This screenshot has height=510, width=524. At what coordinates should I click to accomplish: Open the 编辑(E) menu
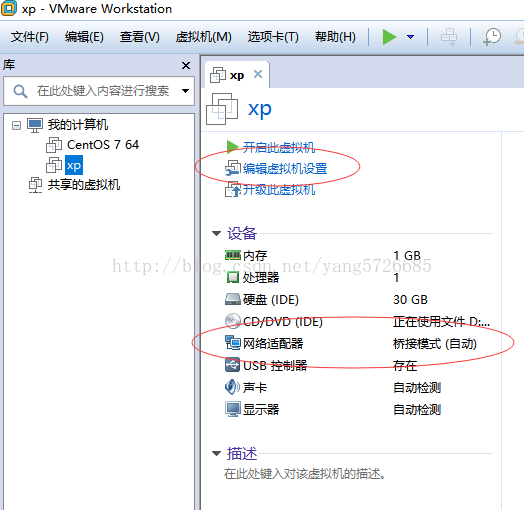click(x=84, y=37)
